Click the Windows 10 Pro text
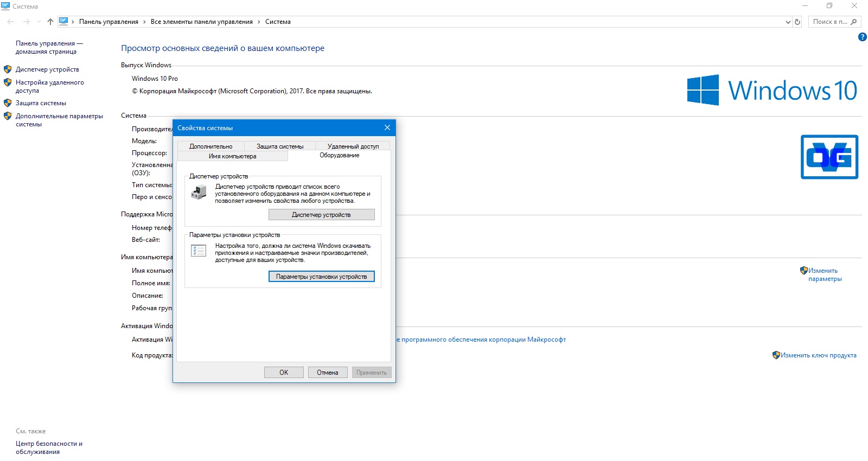 coord(155,79)
